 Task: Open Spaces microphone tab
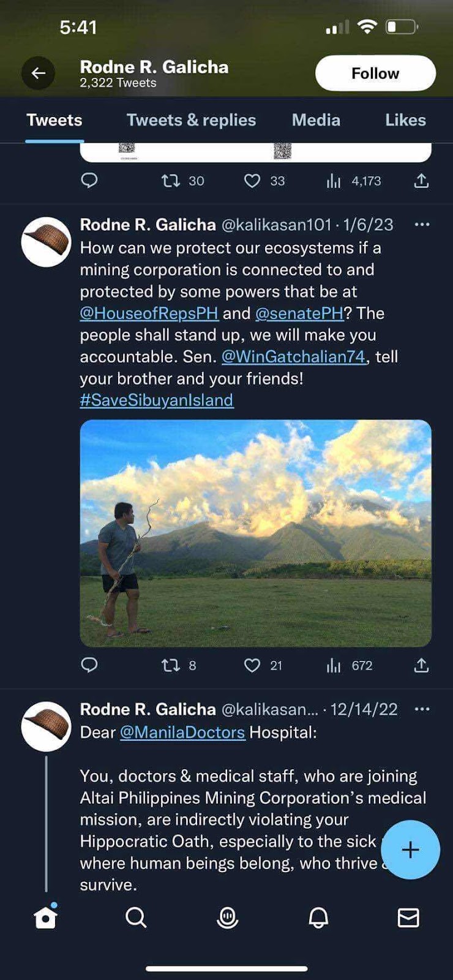pyautogui.click(x=227, y=918)
